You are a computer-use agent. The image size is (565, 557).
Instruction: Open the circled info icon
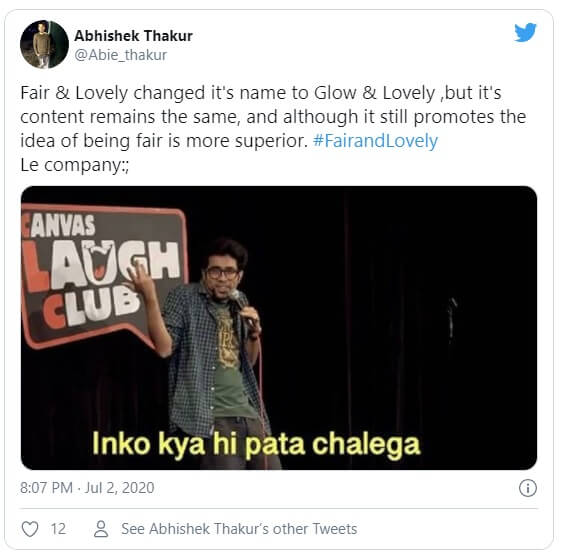[528, 488]
